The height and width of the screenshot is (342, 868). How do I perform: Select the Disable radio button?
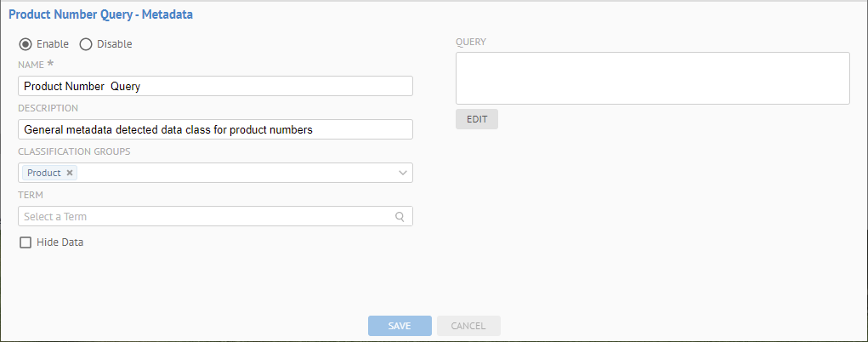[86, 44]
